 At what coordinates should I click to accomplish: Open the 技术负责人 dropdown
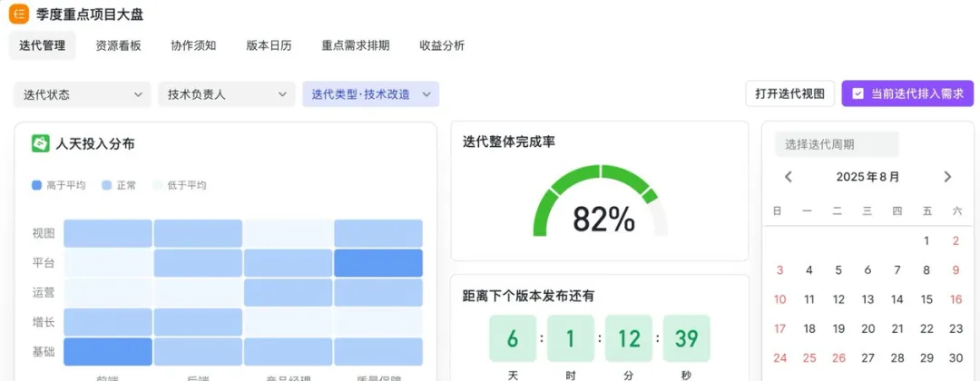tap(226, 94)
